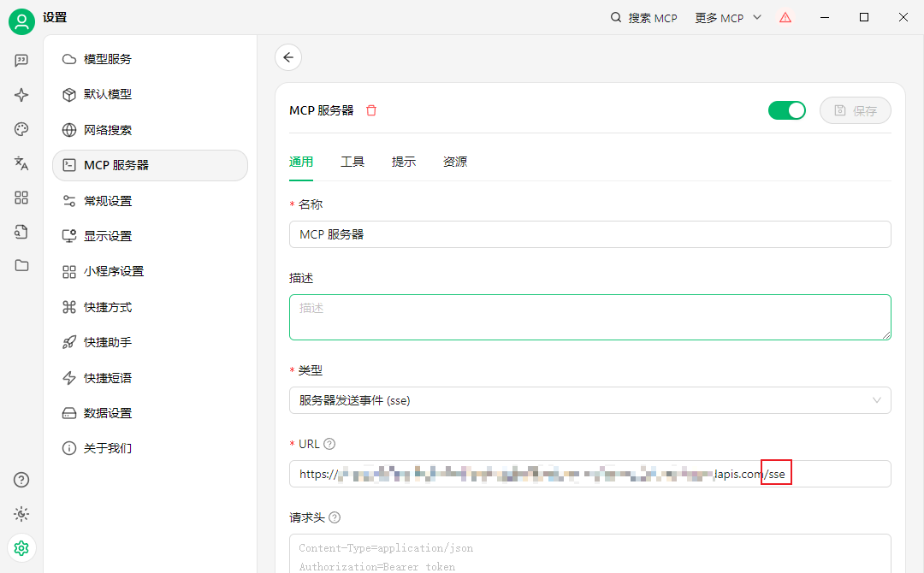Open the translate sidebar icon
924x573 pixels.
tap(21, 163)
